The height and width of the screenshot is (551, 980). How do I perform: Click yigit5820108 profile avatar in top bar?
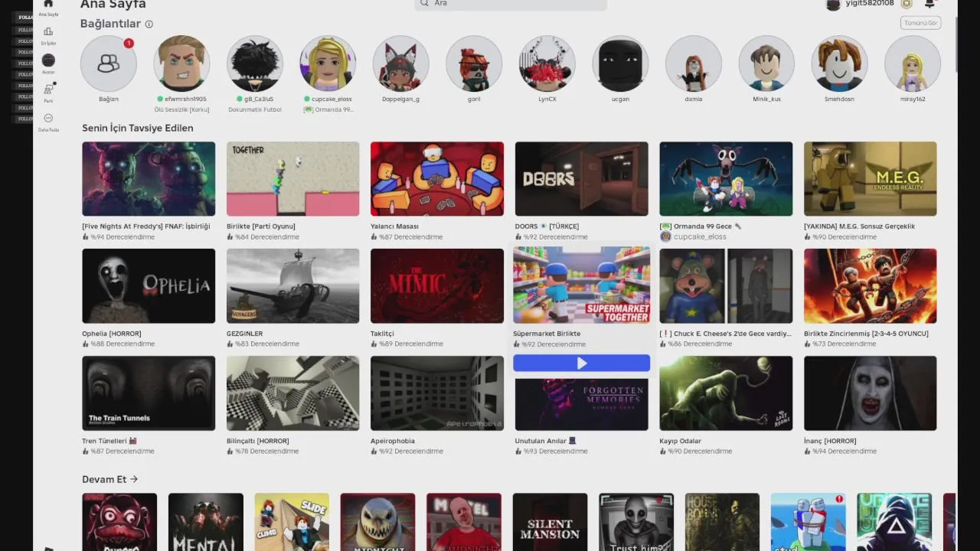click(833, 5)
